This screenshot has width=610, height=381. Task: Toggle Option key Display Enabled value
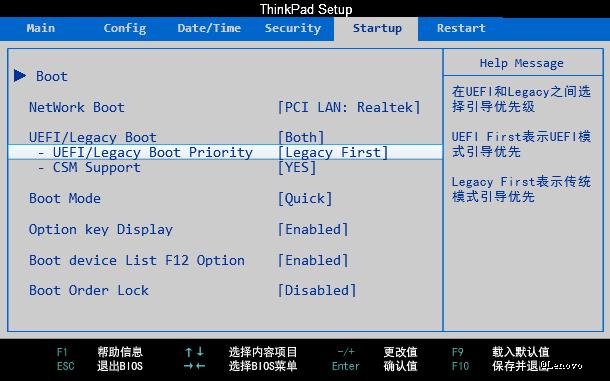click(313, 229)
